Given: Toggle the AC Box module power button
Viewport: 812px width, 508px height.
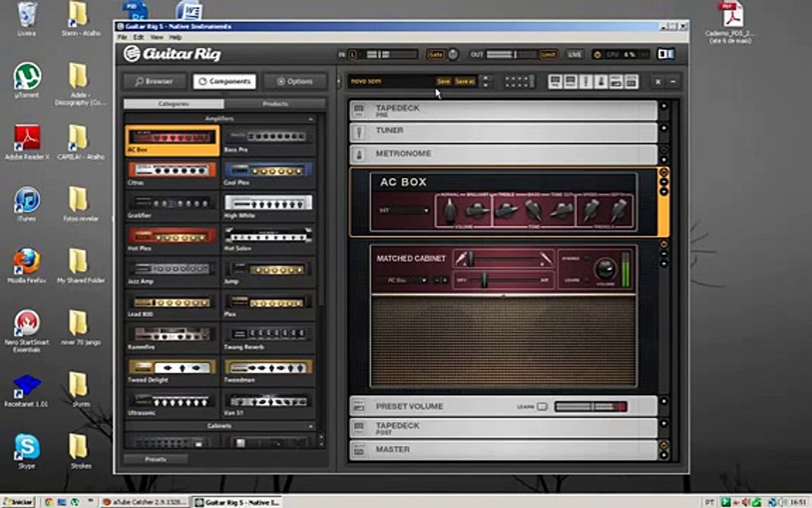Looking at the screenshot, I should (x=664, y=172).
